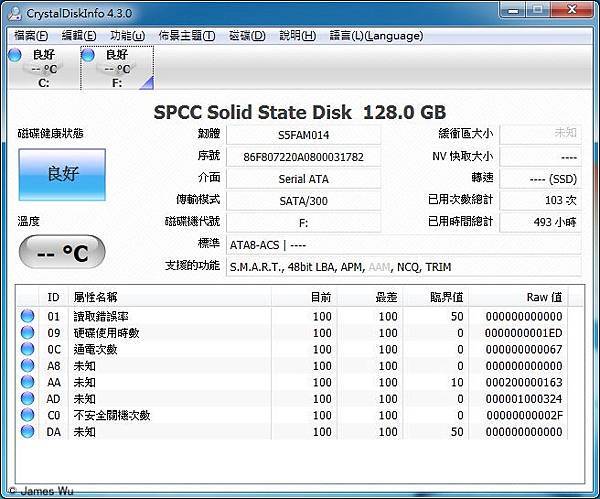Click status orb for attribute DA

(27, 431)
